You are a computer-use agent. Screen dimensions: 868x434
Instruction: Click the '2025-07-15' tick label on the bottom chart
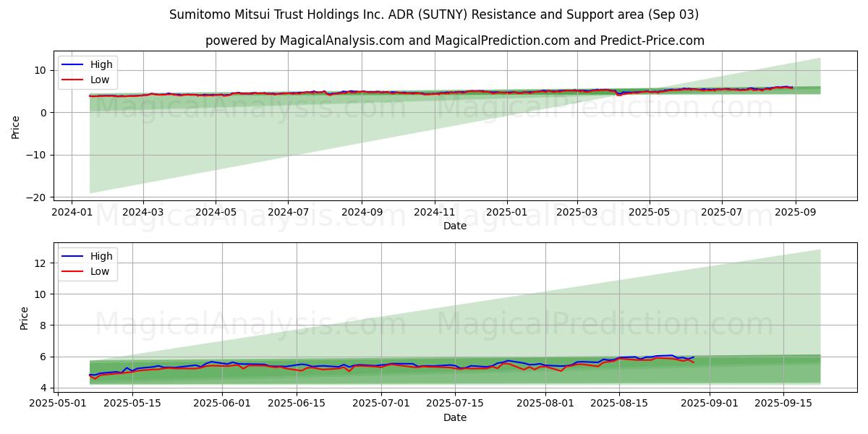click(x=455, y=404)
